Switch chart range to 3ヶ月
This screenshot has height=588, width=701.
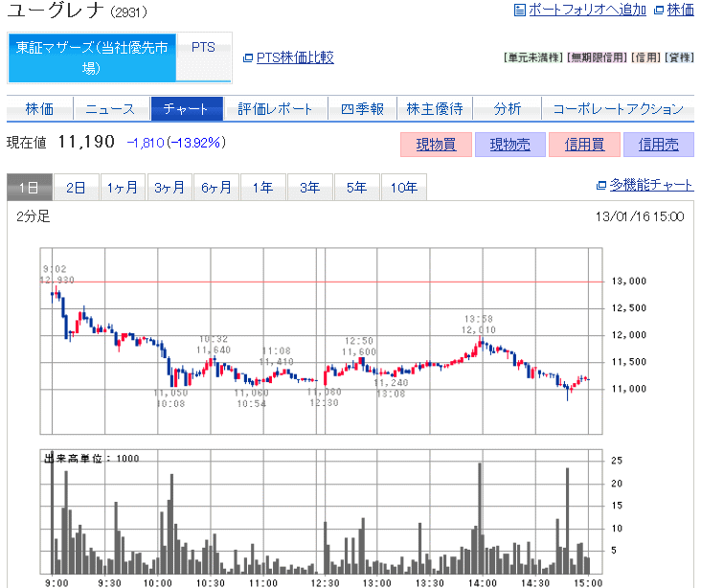(170, 188)
